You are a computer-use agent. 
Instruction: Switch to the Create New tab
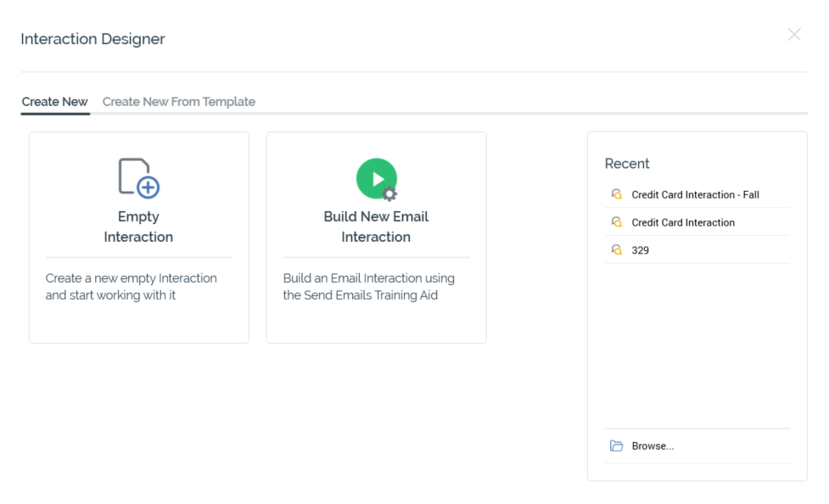coord(55,102)
